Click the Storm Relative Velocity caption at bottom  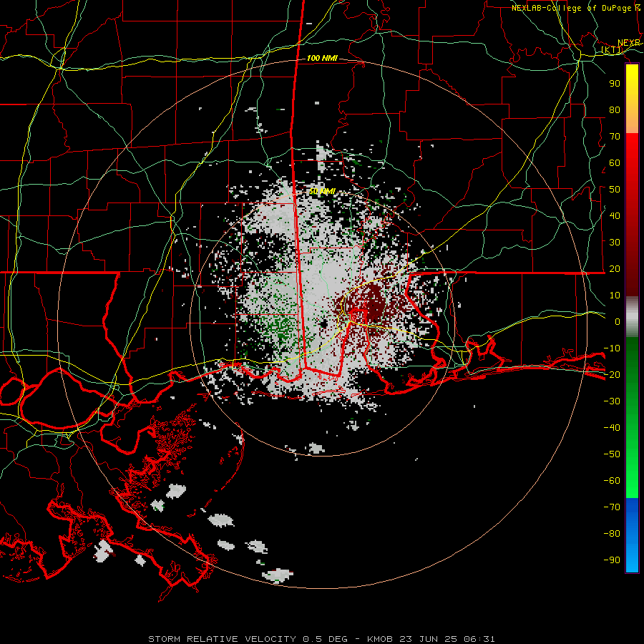pyautogui.click(x=321, y=639)
